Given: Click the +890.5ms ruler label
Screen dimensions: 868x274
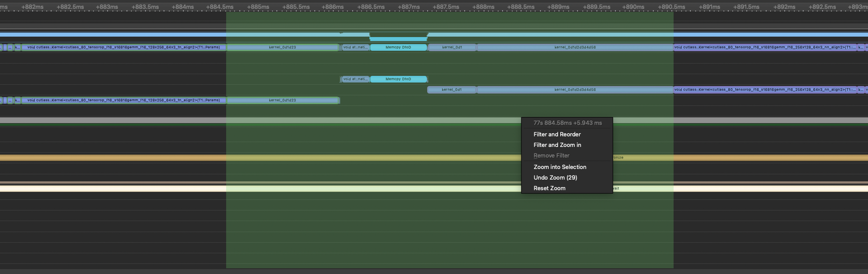Looking at the screenshot, I should pos(671,7).
